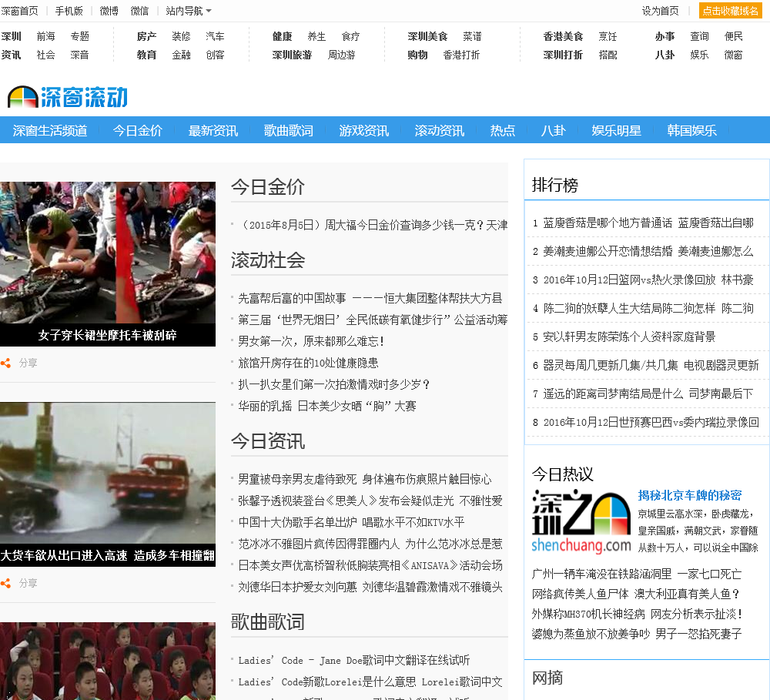
Task: Open 香港打折 category link
Action: coord(461,55)
